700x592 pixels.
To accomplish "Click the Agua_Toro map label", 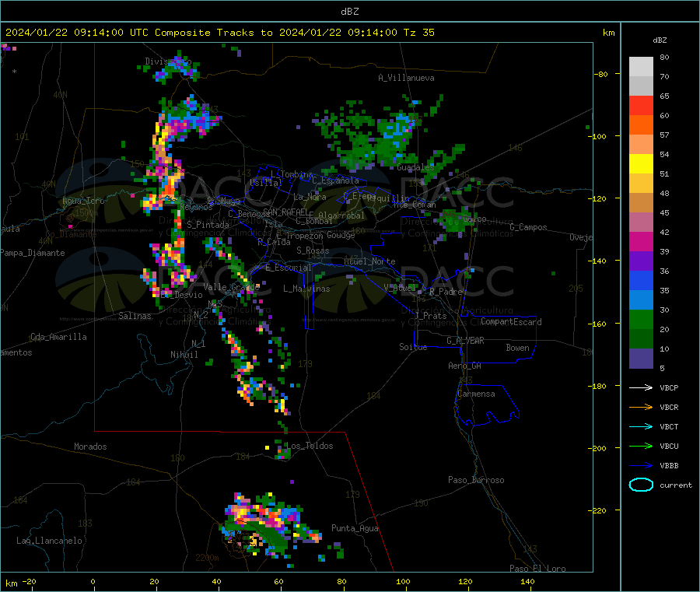I will [83, 201].
